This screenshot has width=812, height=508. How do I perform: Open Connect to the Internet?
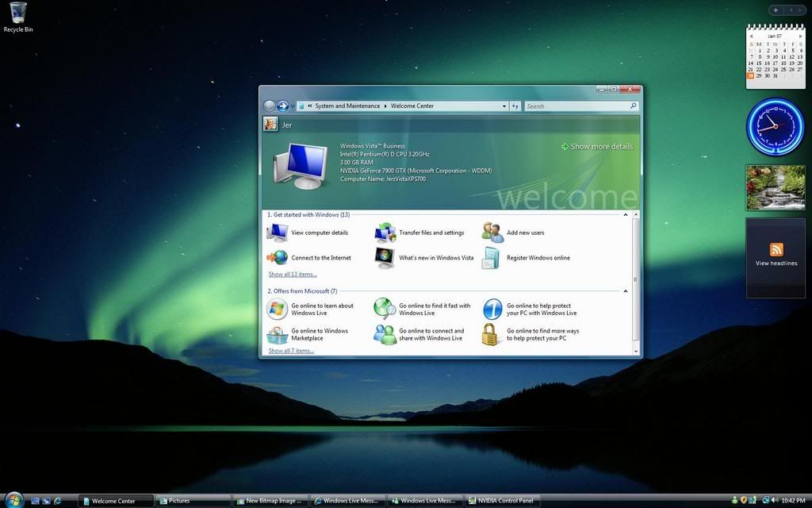click(308, 258)
